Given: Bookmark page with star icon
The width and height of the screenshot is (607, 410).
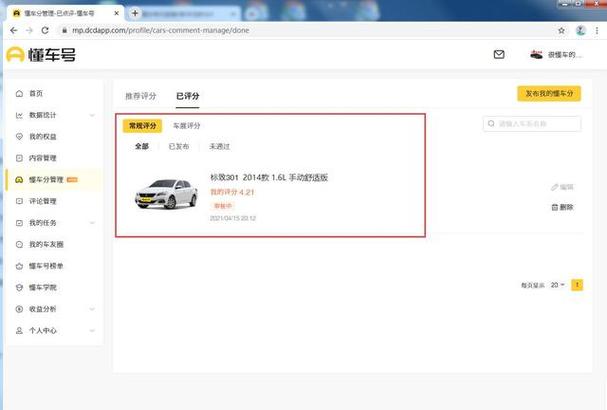Looking at the screenshot, I should point(561,30).
